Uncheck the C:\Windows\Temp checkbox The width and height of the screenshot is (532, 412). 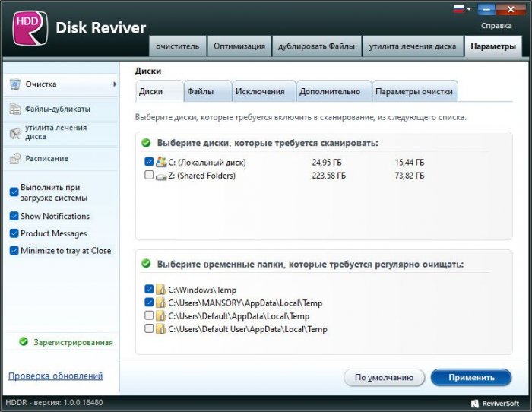[149, 289]
